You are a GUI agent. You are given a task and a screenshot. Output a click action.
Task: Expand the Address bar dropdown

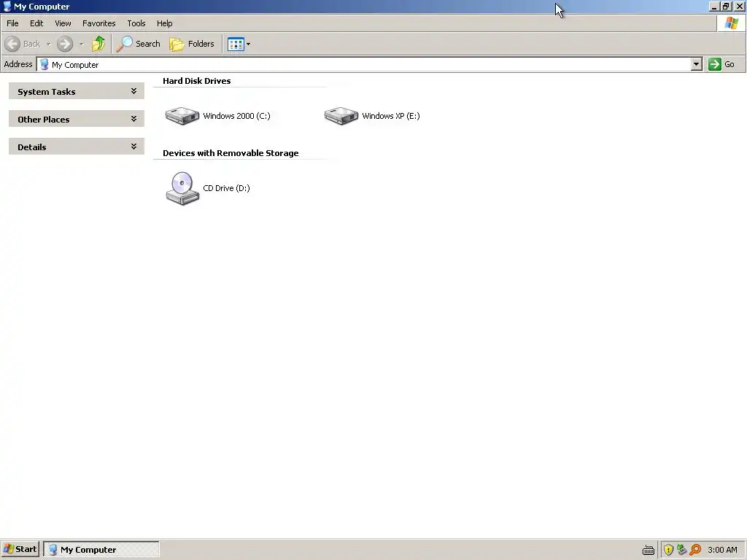(696, 64)
